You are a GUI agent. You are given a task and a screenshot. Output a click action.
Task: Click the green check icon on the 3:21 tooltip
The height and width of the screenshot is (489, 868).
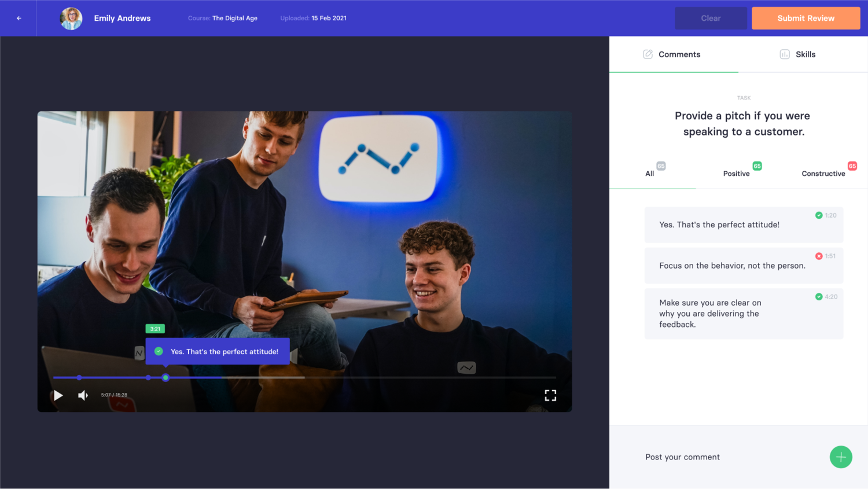point(159,350)
